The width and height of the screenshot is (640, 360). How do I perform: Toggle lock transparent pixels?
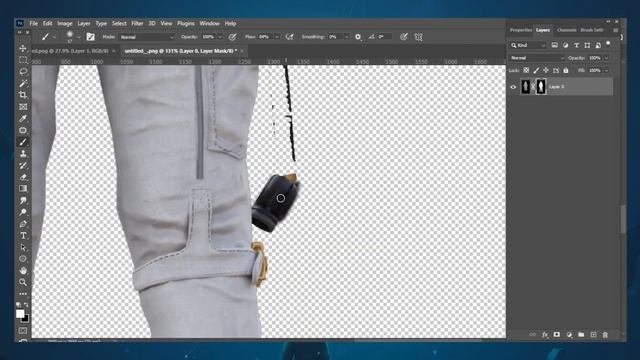(526, 71)
